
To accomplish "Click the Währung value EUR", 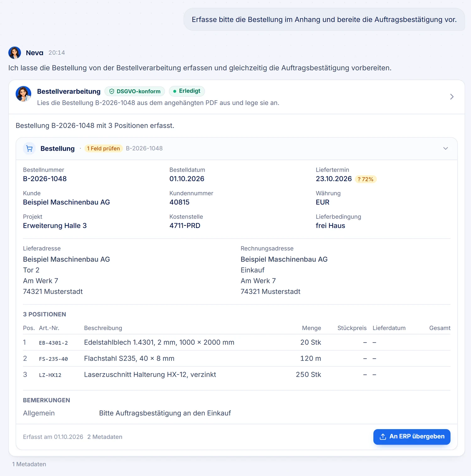I will [322, 202].
